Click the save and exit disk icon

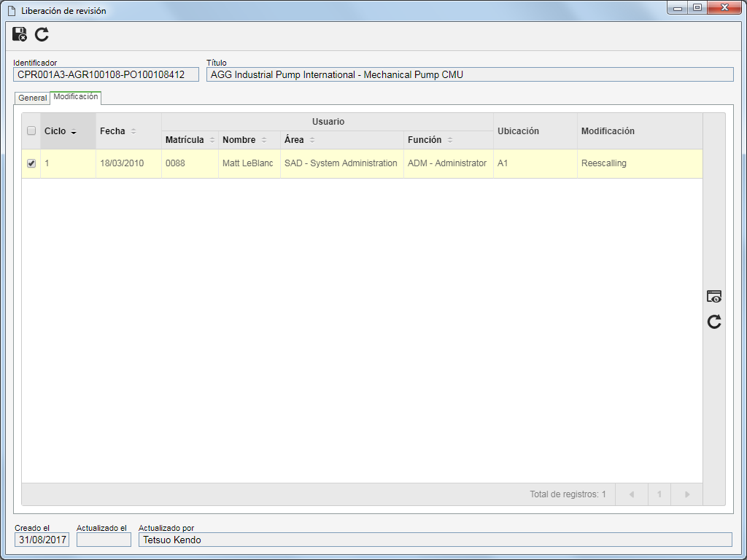[x=20, y=34]
